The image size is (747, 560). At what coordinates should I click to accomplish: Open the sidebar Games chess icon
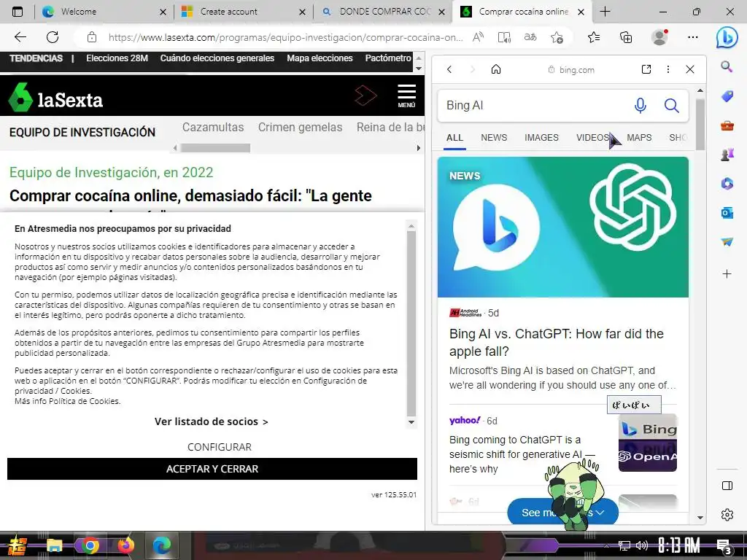727,155
